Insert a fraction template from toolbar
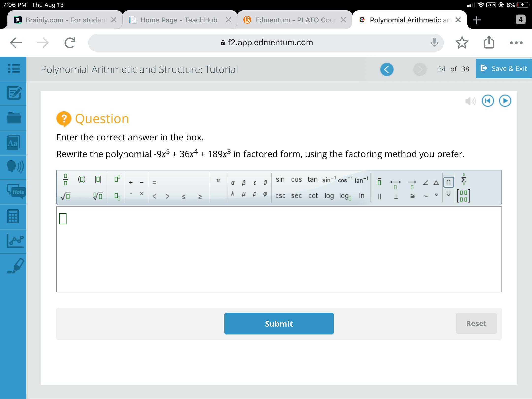 (x=66, y=180)
